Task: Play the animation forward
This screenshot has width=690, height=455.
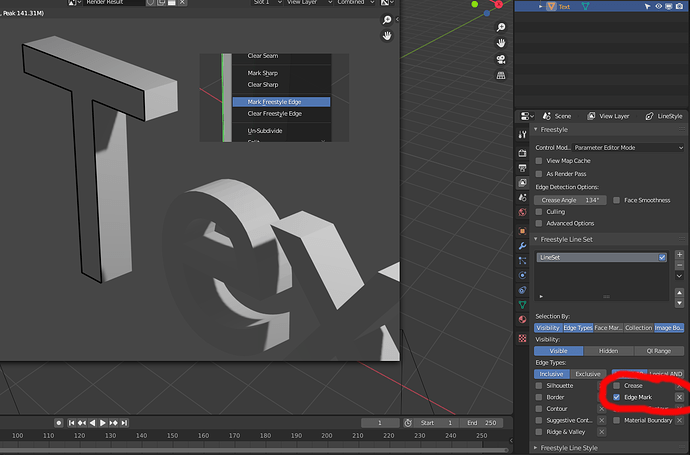Action: coord(103,423)
